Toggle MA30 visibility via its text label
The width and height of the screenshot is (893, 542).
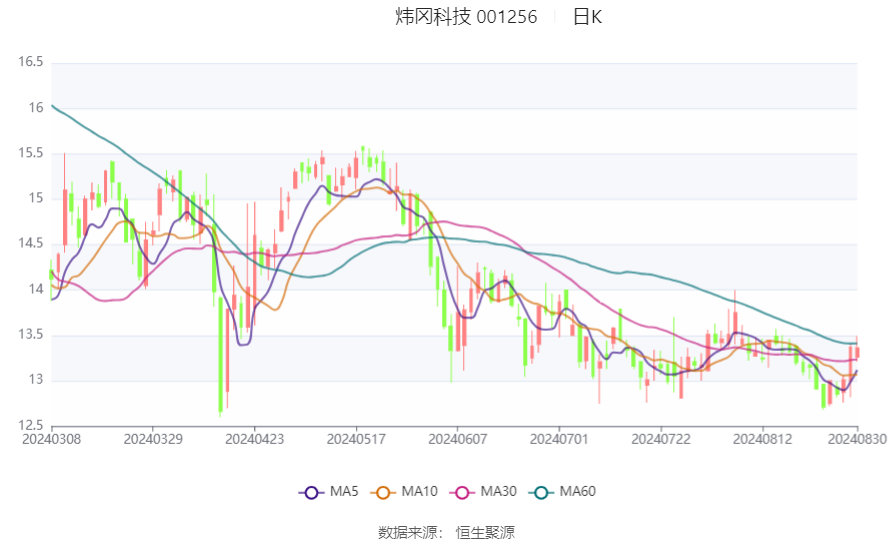point(498,492)
